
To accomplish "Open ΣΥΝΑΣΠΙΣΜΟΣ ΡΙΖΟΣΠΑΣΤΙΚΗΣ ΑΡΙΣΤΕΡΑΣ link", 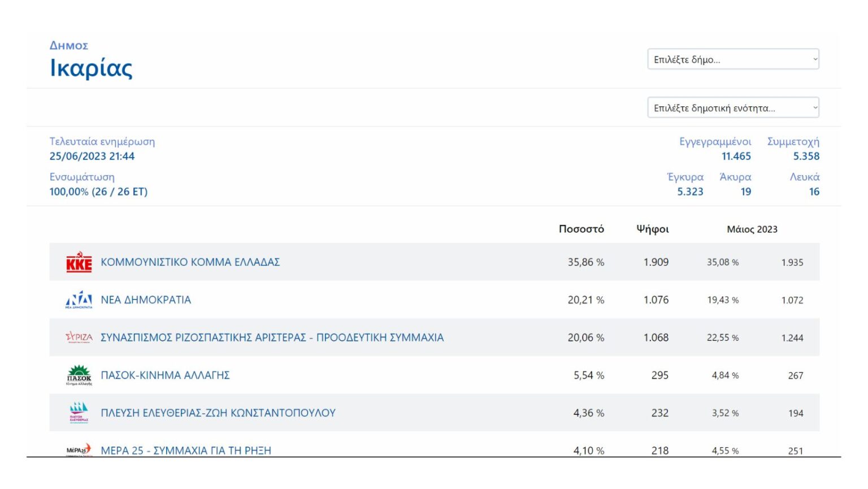I will 272,337.
